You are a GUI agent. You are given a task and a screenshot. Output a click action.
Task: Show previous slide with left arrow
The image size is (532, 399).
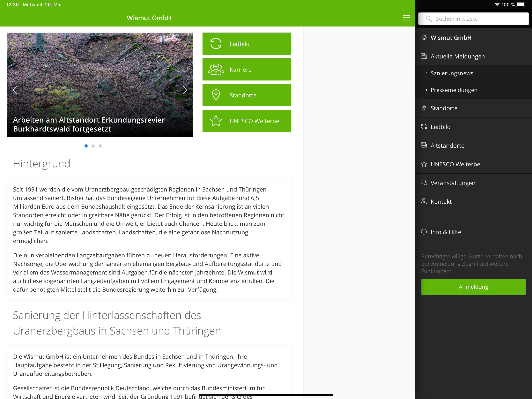coord(15,90)
